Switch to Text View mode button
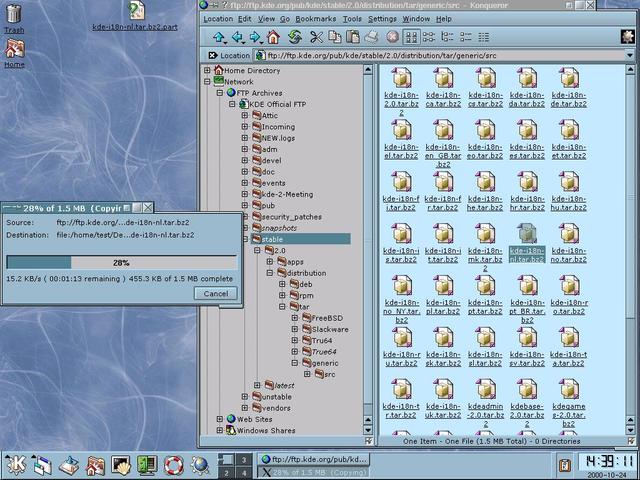This screenshot has height=480, width=640. pyautogui.click(x=484, y=38)
